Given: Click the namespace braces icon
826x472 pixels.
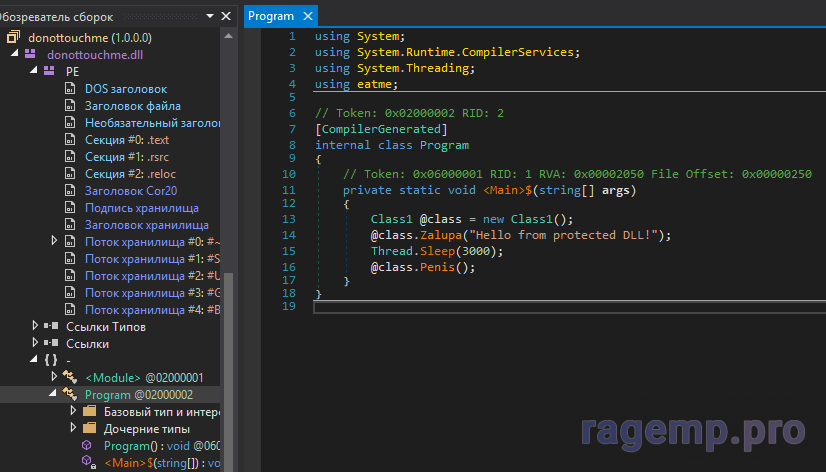Looking at the screenshot, I should [x=51, y=360].
